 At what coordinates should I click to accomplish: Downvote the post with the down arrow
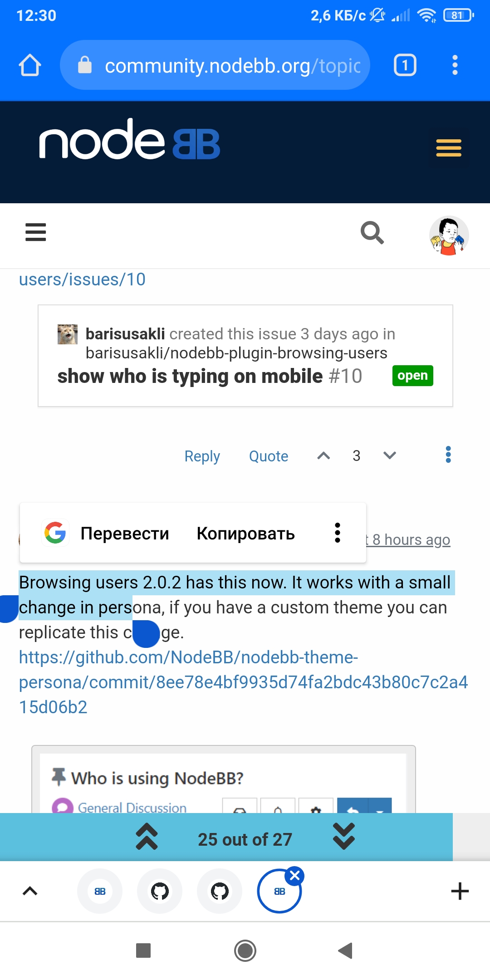tap(389, 456)
